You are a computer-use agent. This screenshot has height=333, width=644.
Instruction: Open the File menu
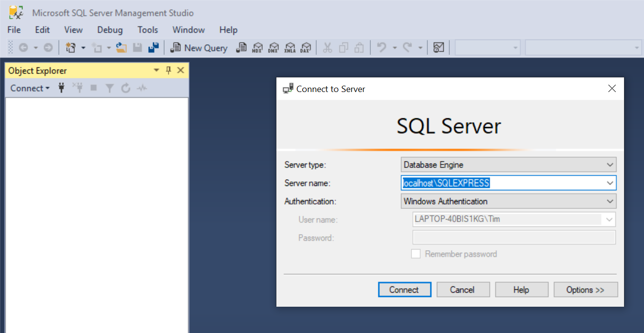click(14, 30)
